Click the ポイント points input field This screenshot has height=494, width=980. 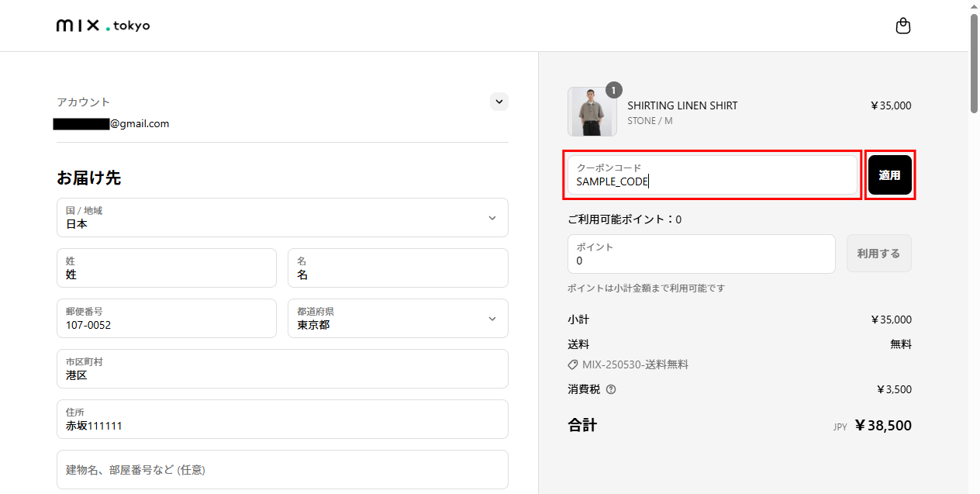701,254
